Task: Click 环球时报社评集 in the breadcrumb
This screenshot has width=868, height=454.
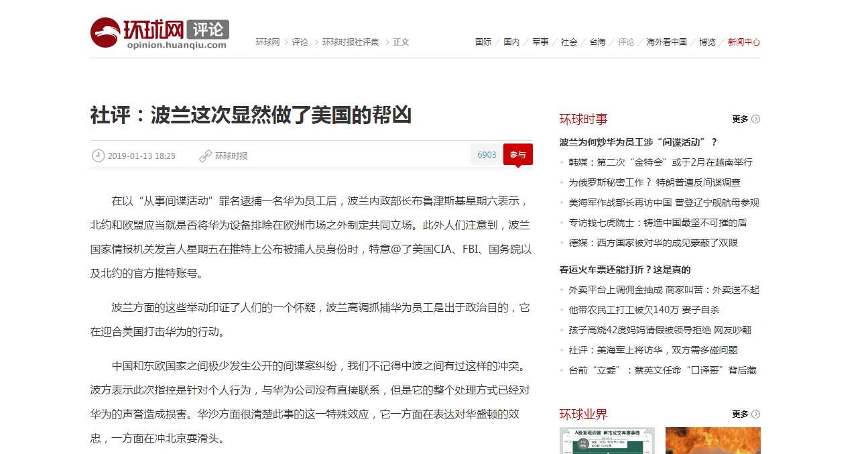Action: click(x=351, y=42)
